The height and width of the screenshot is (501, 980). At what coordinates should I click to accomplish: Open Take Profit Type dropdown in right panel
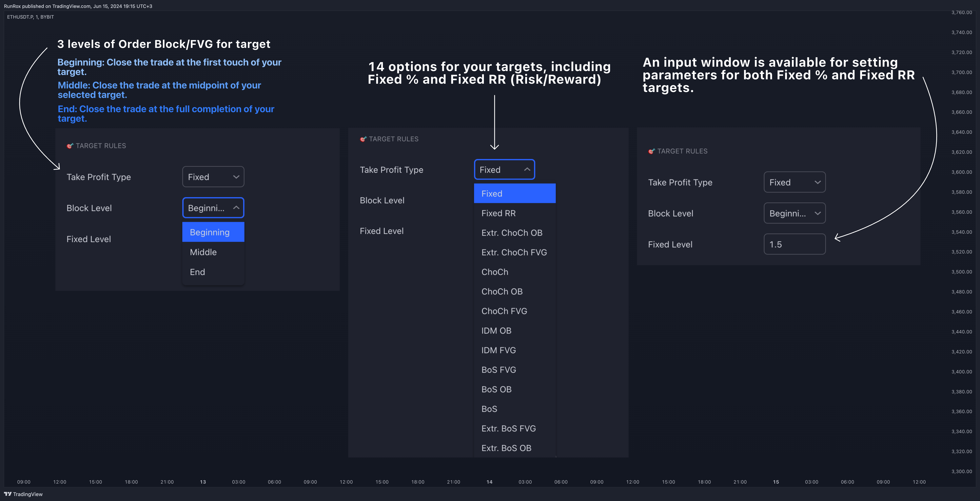coord(795,182)
